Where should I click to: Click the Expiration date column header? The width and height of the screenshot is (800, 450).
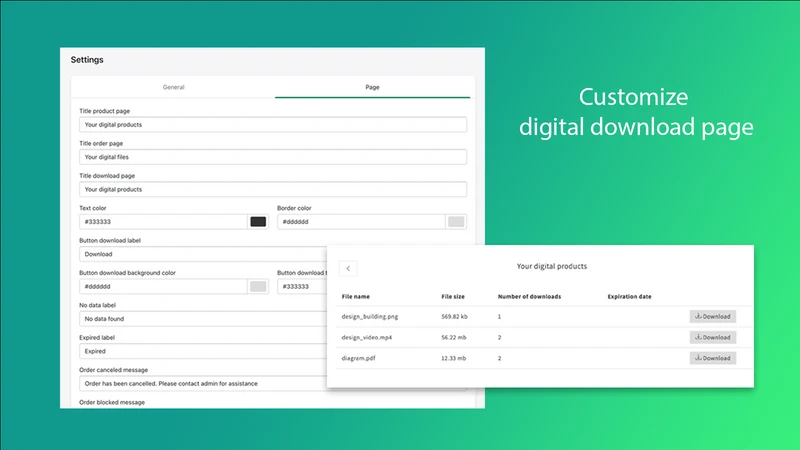tap(630, 296)
